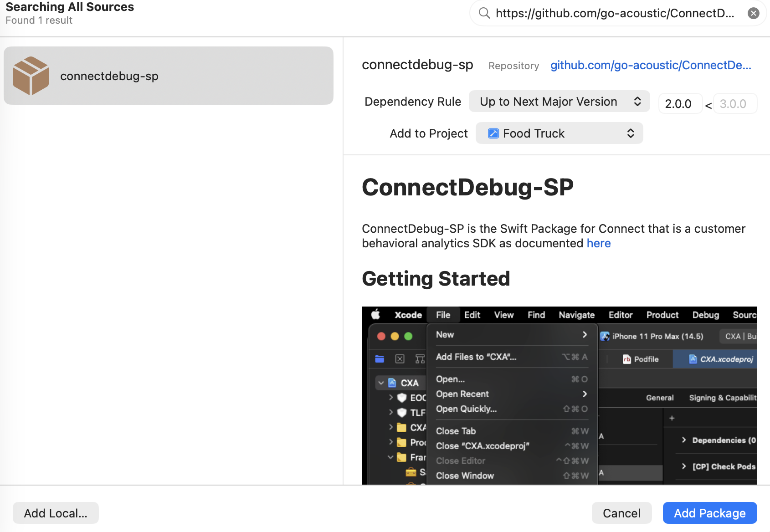Click the 3.0.0 upper version field
The width and height of the screenshot is (770, 532).
(735, 104)
